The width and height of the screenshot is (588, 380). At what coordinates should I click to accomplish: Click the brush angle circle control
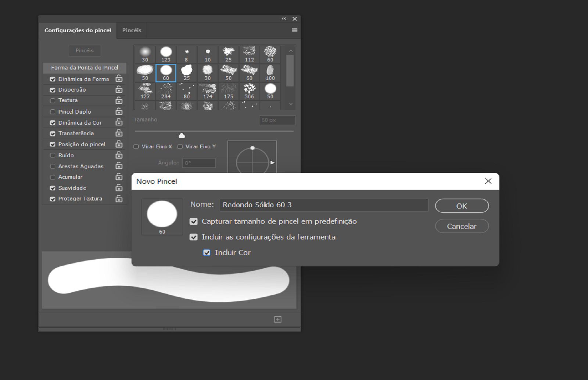[x=252, y=160]
